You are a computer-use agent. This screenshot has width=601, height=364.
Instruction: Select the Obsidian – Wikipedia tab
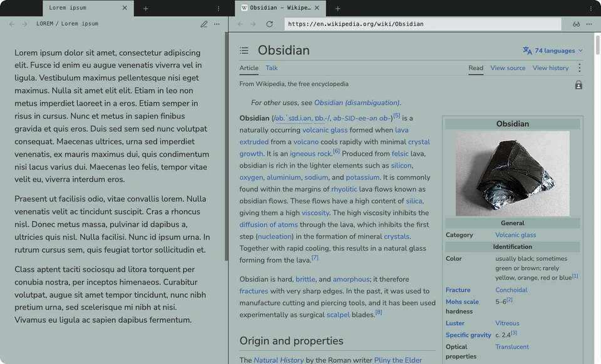(280, 8)
